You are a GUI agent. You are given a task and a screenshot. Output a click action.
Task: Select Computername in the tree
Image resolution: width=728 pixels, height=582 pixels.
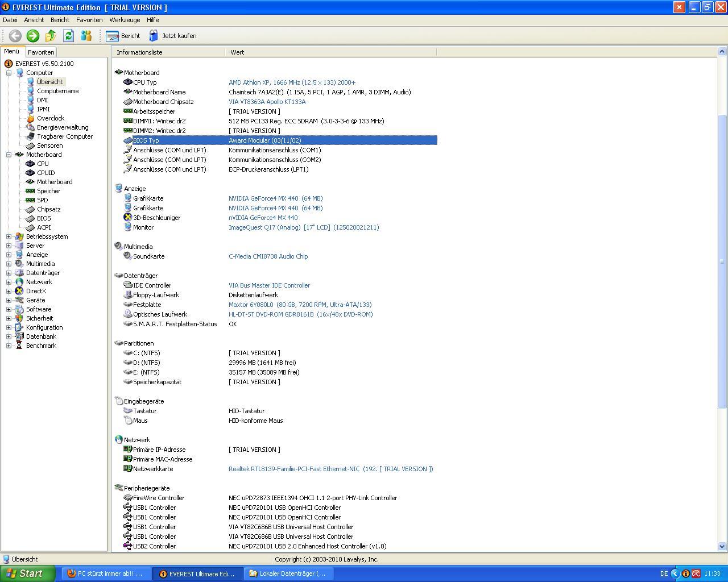point(57,91)
